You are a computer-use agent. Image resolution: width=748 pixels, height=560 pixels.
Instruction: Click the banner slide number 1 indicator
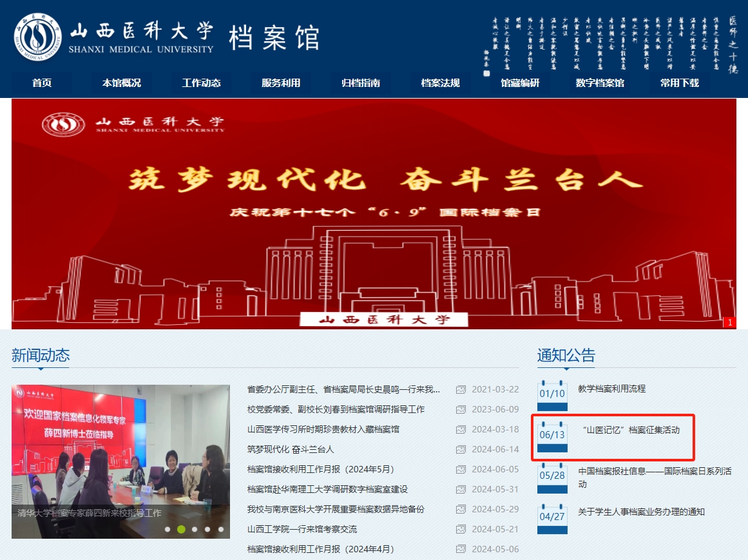pos(729,322)
